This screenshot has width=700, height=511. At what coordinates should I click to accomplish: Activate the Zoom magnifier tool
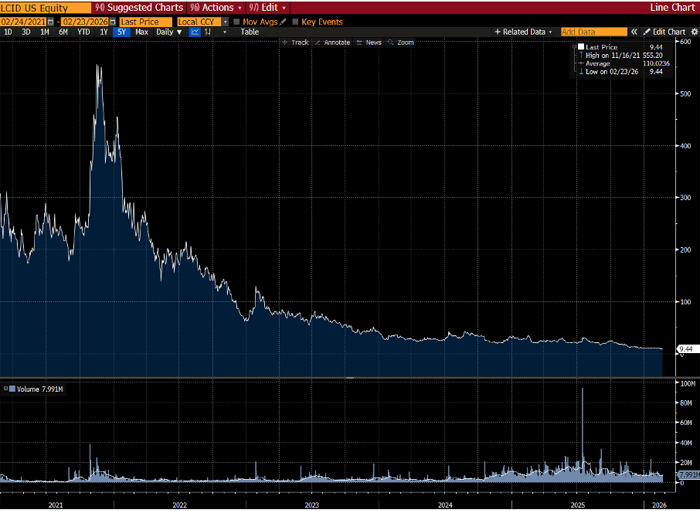(x=401, y=43)
